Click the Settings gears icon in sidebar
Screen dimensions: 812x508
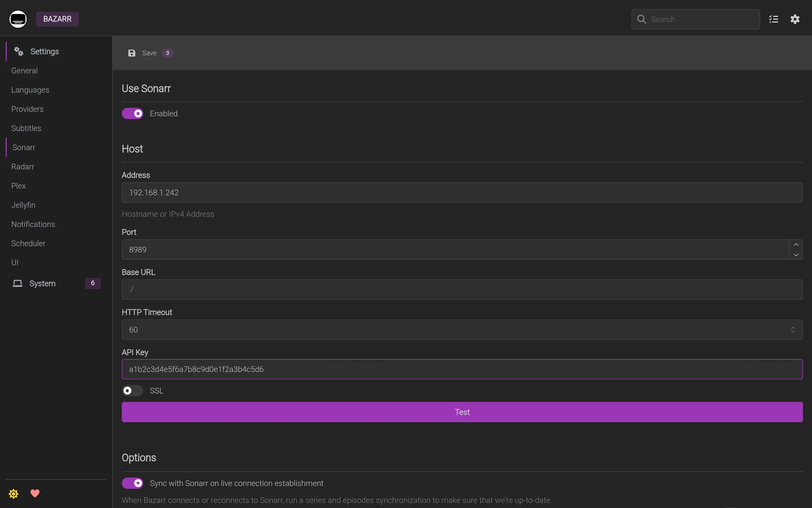coord(18,51)
